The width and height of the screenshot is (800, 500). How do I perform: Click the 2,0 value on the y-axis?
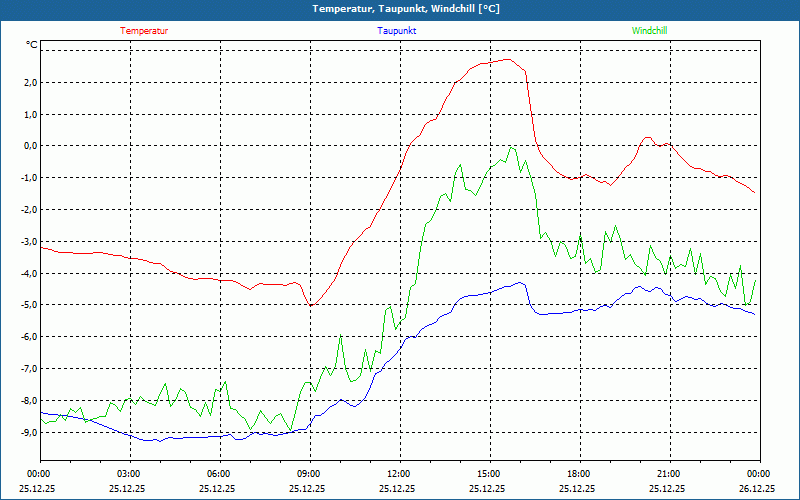pos(30,82)
